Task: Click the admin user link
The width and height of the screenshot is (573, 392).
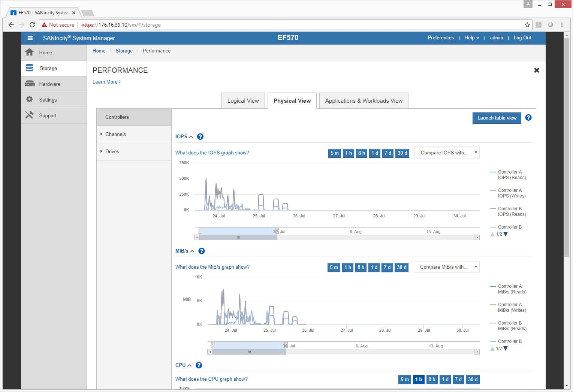Action: click(496, 38)
